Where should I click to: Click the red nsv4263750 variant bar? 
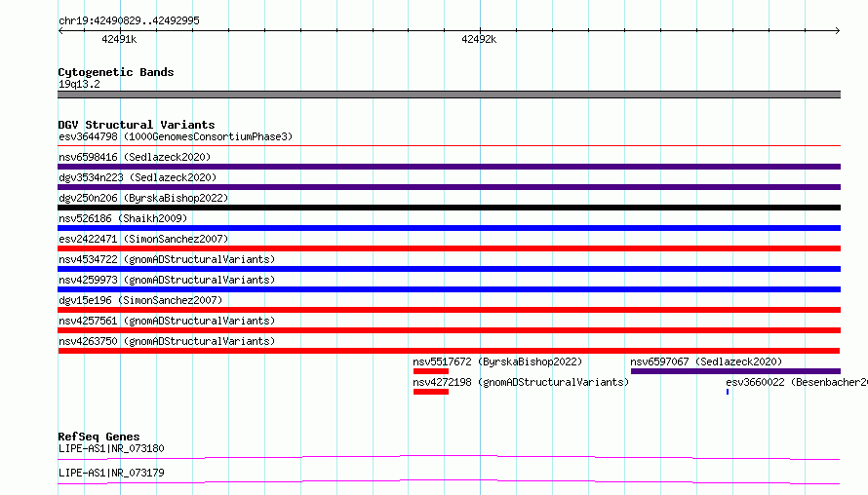coord(449,351)
